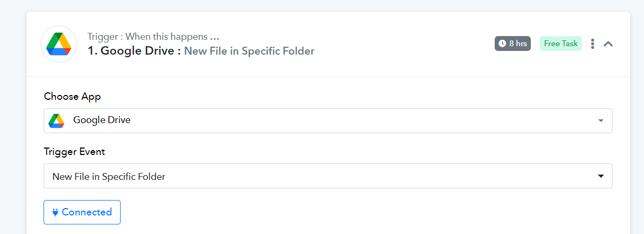Screen dimensions: 644x234
Task: Click the header subtitle New File in Specific Folder
Action: 249,51
